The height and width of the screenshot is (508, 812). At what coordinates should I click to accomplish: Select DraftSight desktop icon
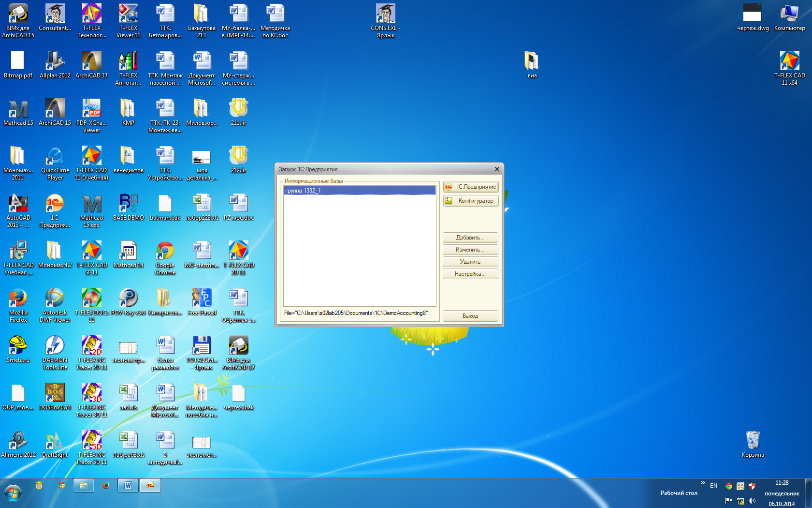(55, 445)
